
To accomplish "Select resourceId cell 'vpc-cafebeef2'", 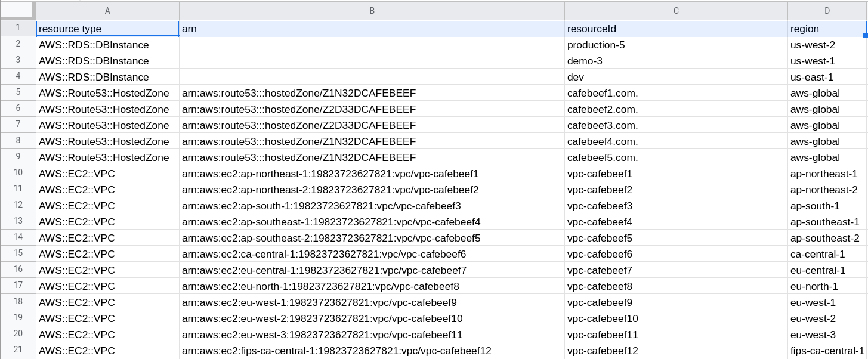I will 676,189.
